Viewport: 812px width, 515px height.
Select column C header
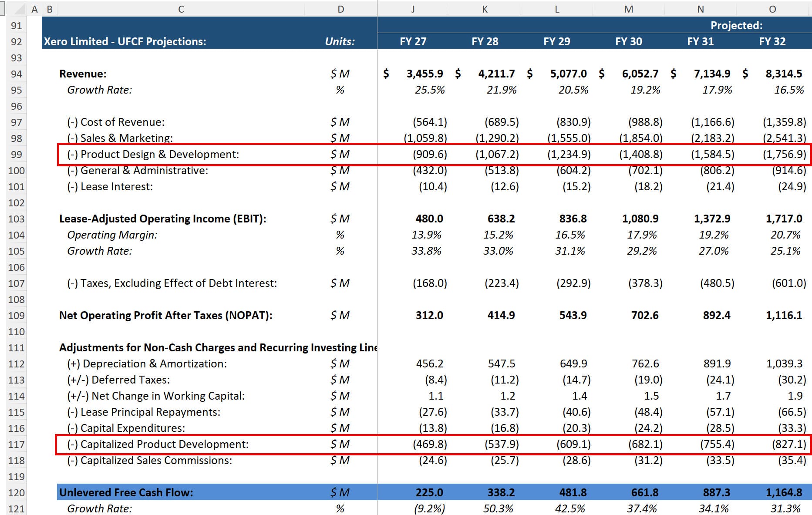181,9
